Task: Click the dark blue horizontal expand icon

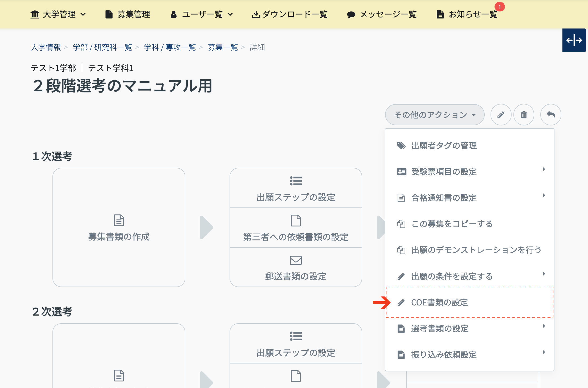Action: tap(574, 40)
